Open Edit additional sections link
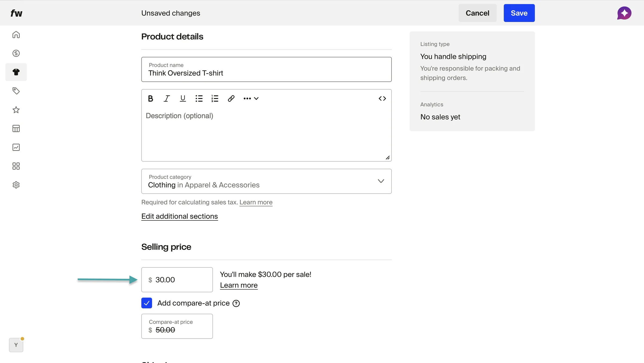The width and height of the screenshot is (644, 363). point(180,216)
